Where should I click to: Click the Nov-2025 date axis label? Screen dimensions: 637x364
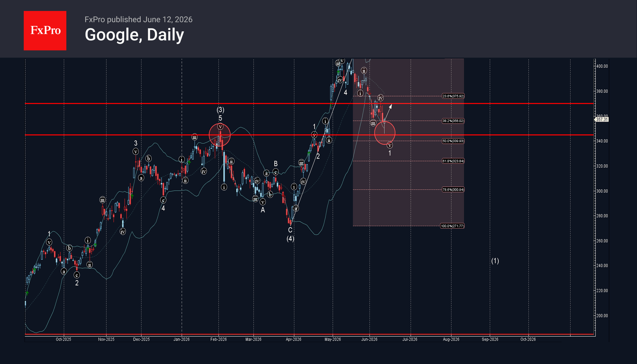click(106, 339)
